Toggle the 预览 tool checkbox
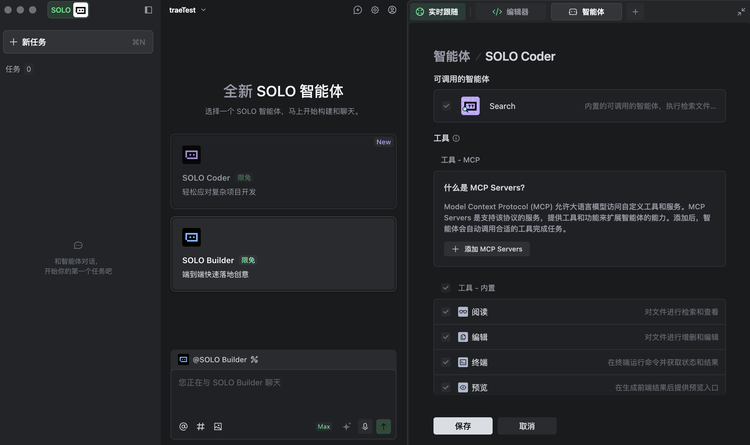This screenshot has height=445, width=750. click(x=446, y=388)
